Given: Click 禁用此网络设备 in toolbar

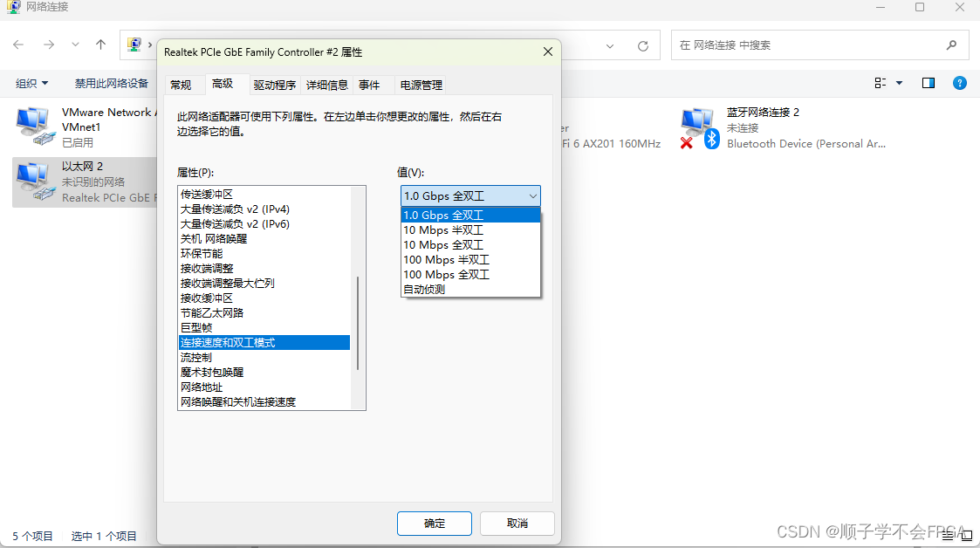Looking at the screenshot, I should click(x=111, y=83).
